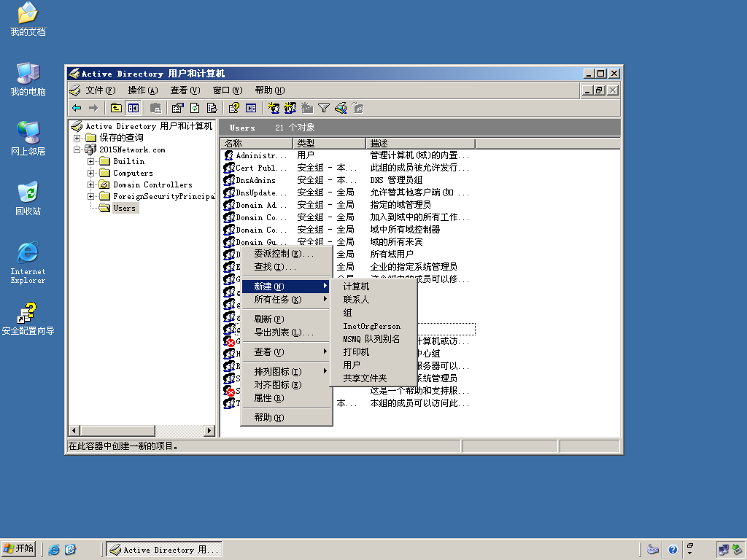Expand ForeignSecurityPrincipals tree node
Image resolution: width=747 pixels, height=560 pixels.
coord(90,196)
